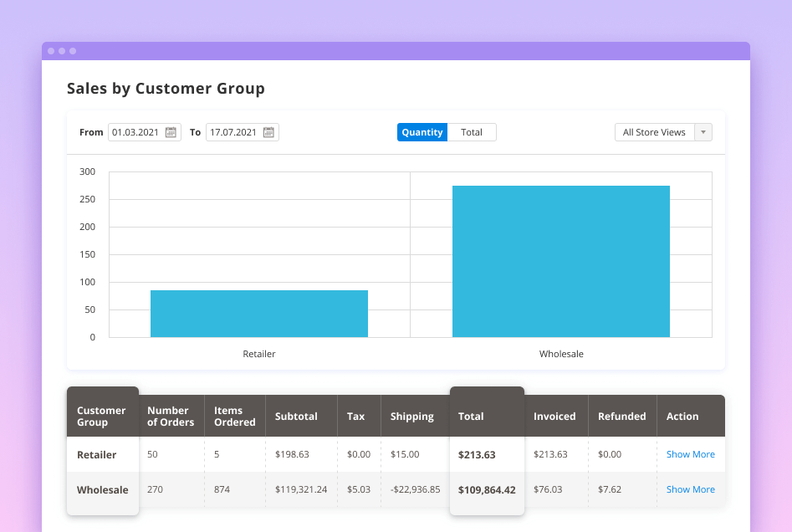Sort by Customer Group column header
Viewport: 792px width, 532px height.
pyautogui.click(x=101, y=417)
